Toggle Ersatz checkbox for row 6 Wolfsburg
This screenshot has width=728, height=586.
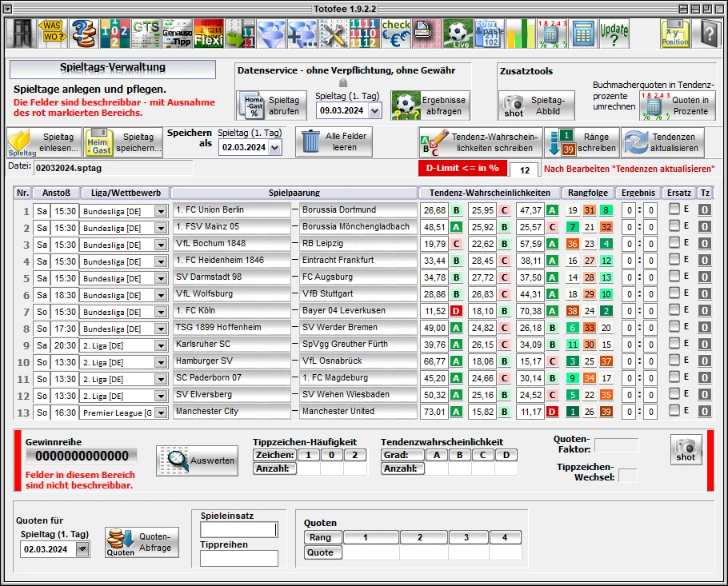click(x=674, y=293)
